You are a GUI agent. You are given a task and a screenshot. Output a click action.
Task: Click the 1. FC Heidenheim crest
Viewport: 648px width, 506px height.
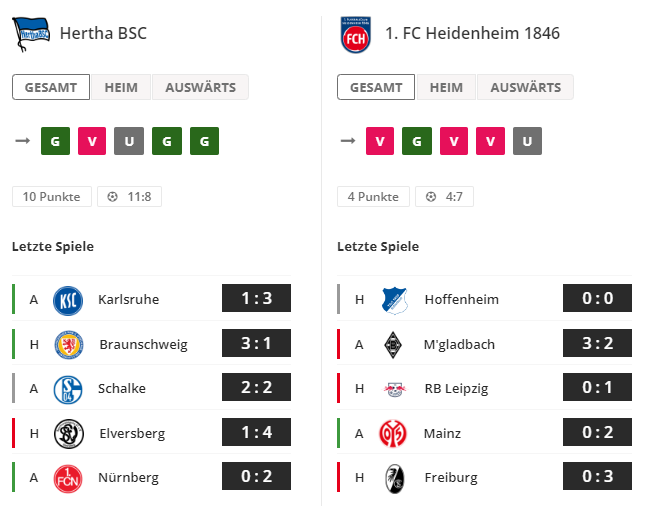tap(355, 35)
